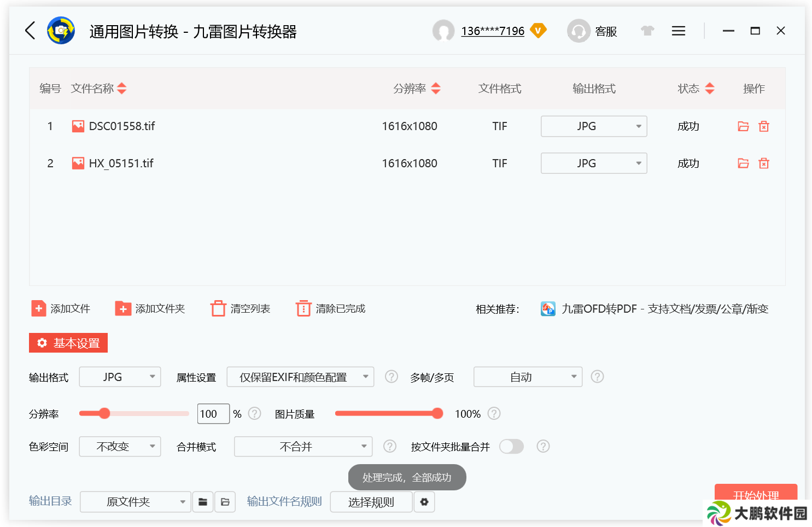Open output format dropdown for HX_05151.tif
This screenshot has height=527, width=812.
[x=594, y=163]
